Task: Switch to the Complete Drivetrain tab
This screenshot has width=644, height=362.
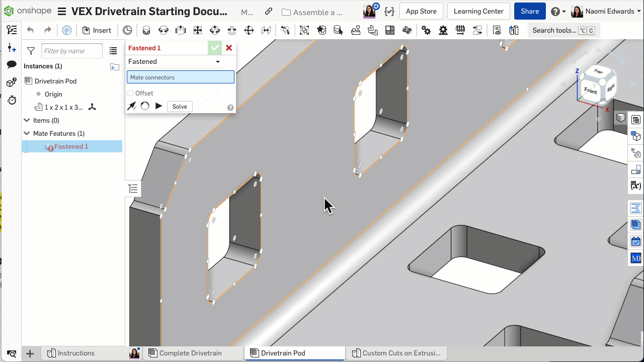Action: (x=190, y=353)
